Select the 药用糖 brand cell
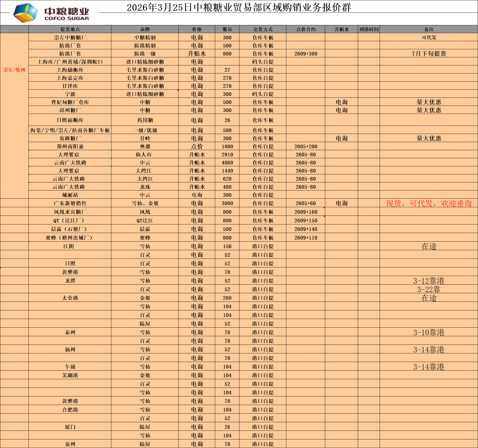This screenshot has height=448, width=478. click(145, 120)
